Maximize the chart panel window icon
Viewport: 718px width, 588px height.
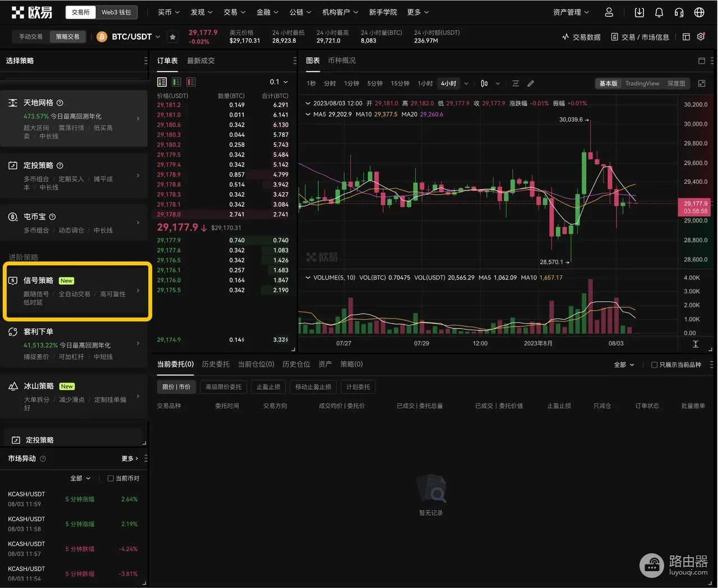pos(701,61)
